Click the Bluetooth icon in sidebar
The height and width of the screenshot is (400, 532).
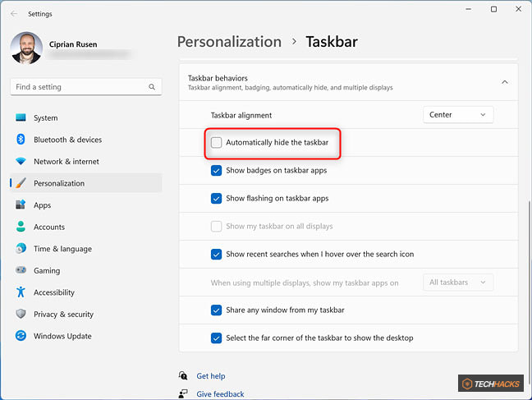pyautogui.click(x=21, y=139)
